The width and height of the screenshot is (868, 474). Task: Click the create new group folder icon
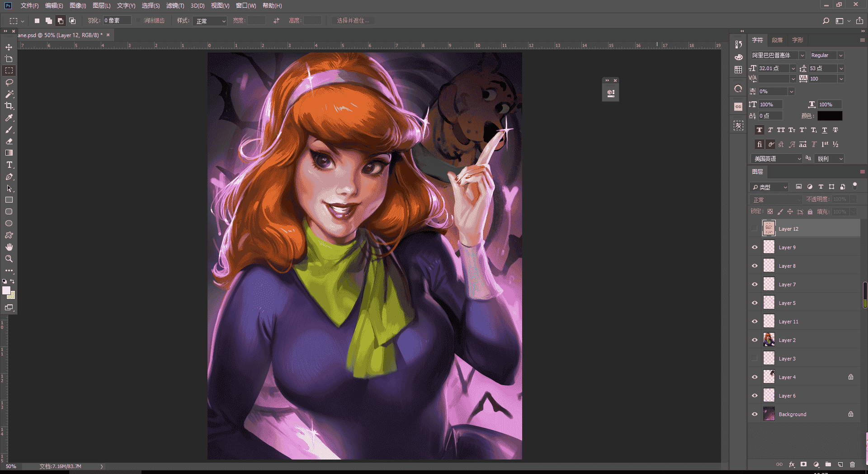pyautogui.click(x=828, y=465)
